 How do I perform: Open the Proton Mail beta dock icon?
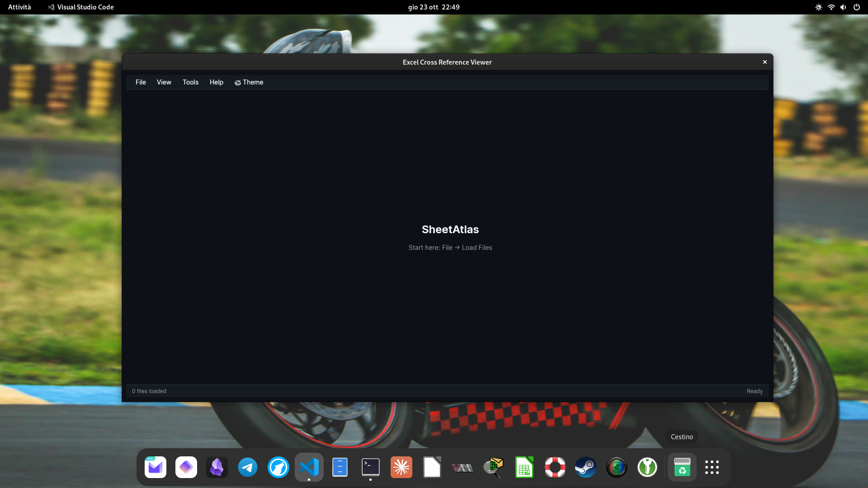[155, 467]
